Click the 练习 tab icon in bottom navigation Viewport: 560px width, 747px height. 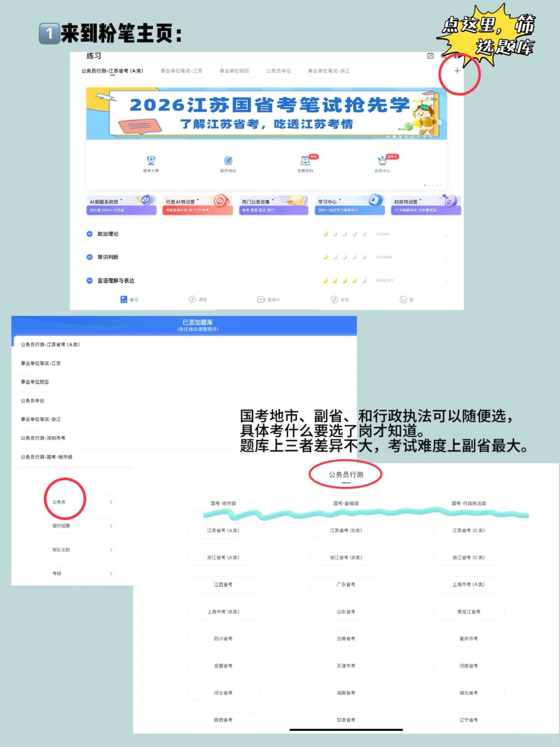(124, 299)
